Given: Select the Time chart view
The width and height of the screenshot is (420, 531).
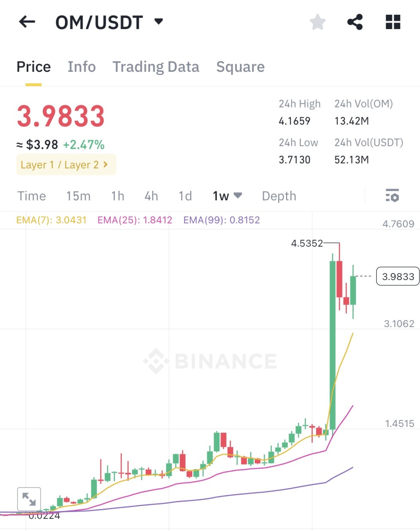Looking at the screenshot, I should coord(32,196).
